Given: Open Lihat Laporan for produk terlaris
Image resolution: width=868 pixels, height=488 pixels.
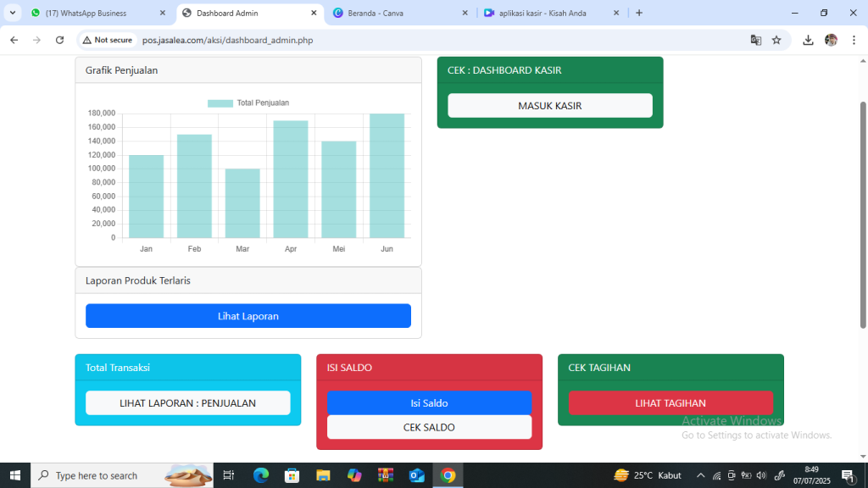Looking at the screenshot, I should coord(248,315).
